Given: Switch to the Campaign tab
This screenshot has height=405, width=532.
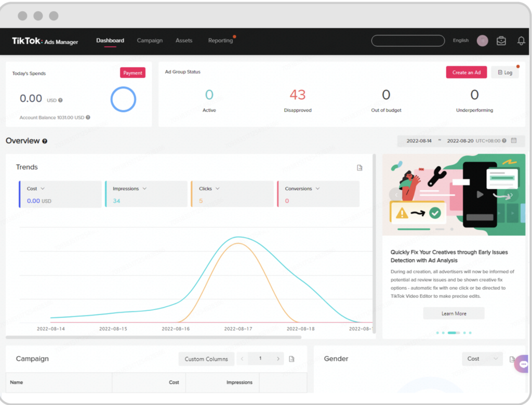Looking at the screenshot, I should coord(150,41).
